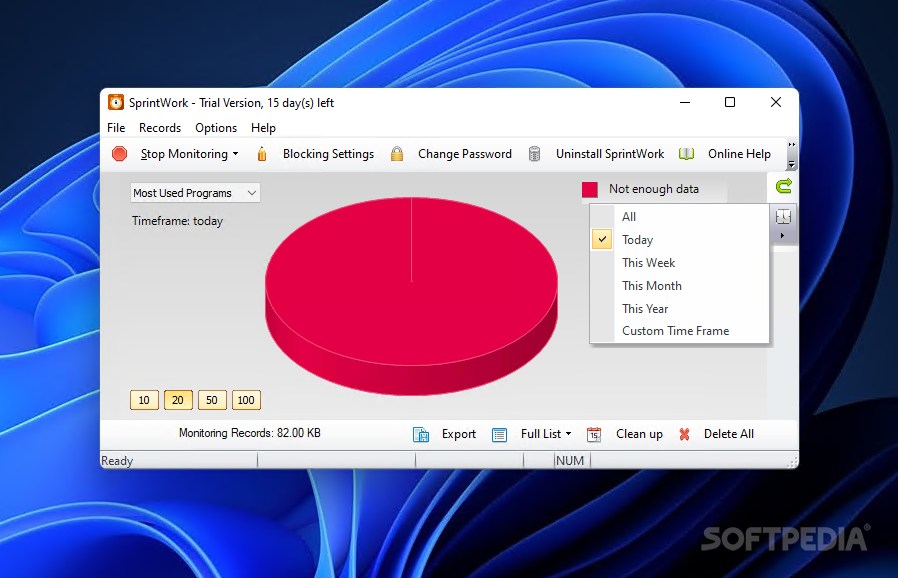Image resolution: width=898 pixels, height=578 pixels.
Task: Select All in the timeframe menu
Action: point(679,217)
